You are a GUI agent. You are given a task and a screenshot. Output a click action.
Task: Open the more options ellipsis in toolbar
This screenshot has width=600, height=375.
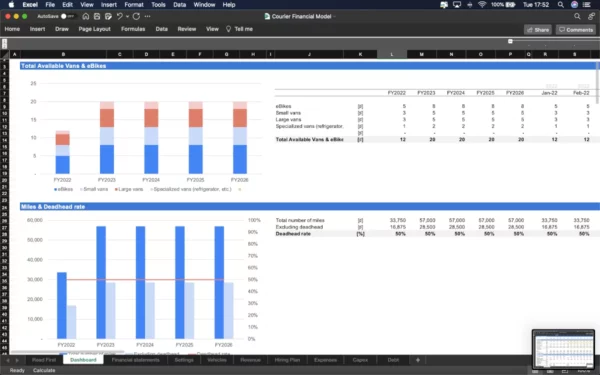[x=148, y=16]
